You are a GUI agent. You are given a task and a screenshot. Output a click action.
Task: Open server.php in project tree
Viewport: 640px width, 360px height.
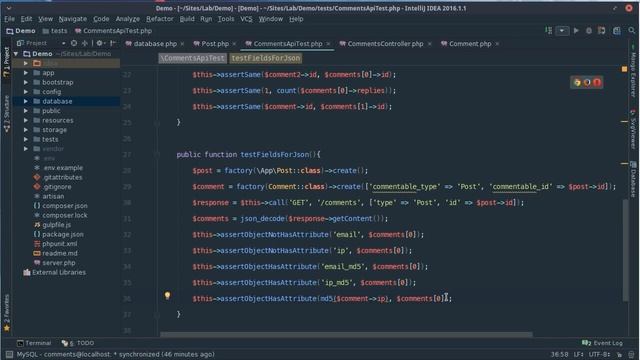click(x=55, y=263)
